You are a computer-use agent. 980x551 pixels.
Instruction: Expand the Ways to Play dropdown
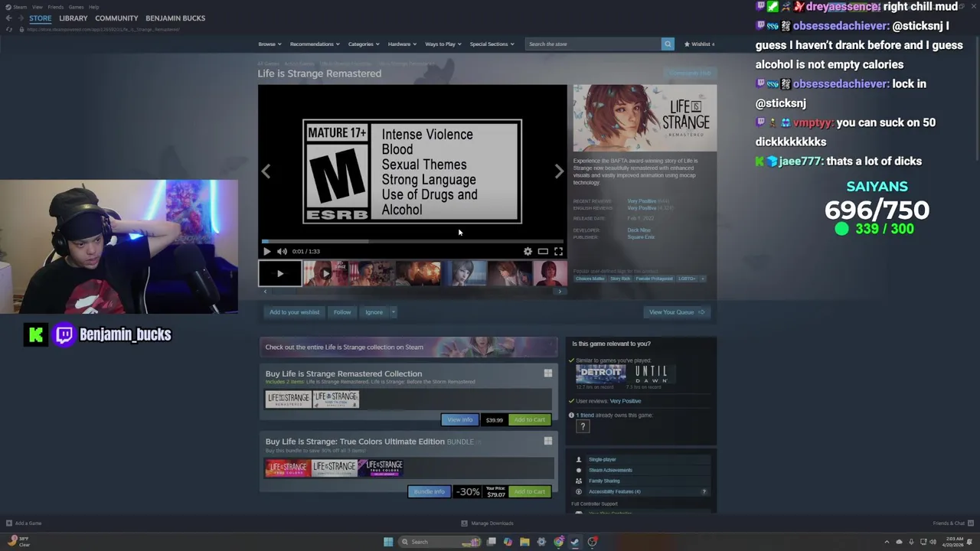tap(443, 44)
